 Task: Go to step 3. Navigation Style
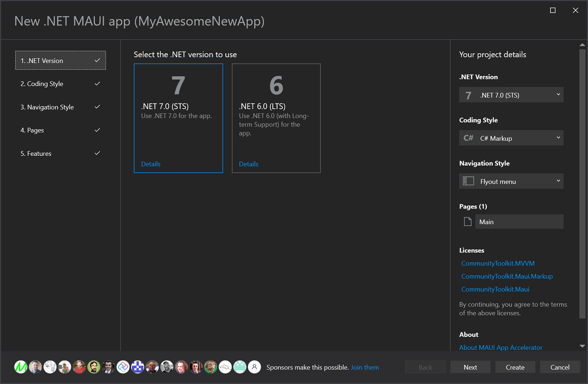coord(60,107)
